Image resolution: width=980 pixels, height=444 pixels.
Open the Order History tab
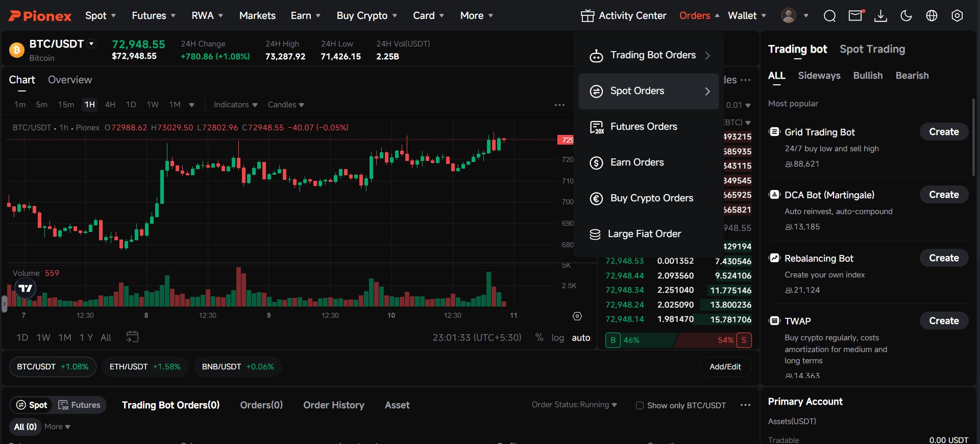pyautogui.click(x=334, y=405)
